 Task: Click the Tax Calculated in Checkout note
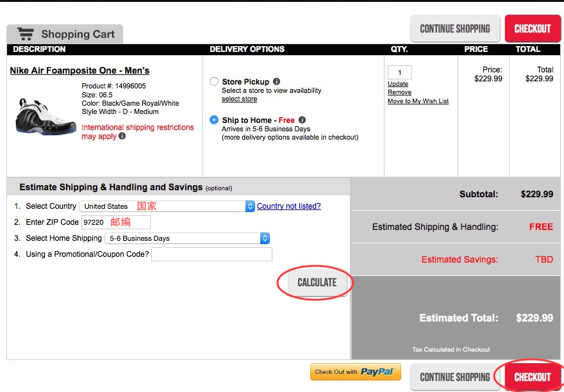[451, 349]
